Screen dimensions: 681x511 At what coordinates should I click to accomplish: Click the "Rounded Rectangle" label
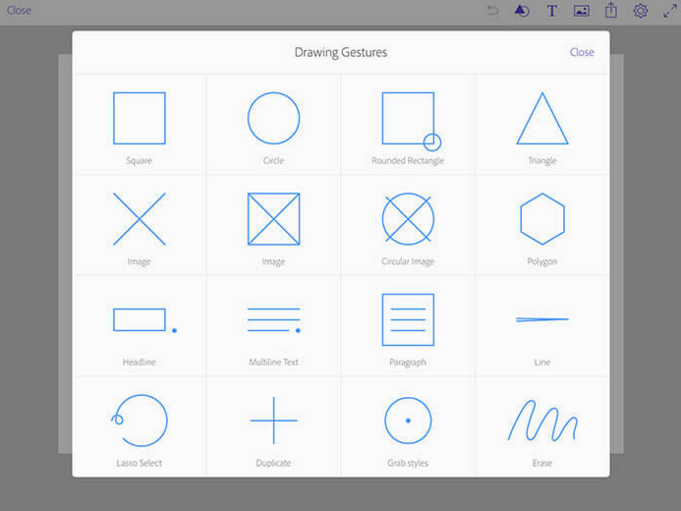pos(408,161)
